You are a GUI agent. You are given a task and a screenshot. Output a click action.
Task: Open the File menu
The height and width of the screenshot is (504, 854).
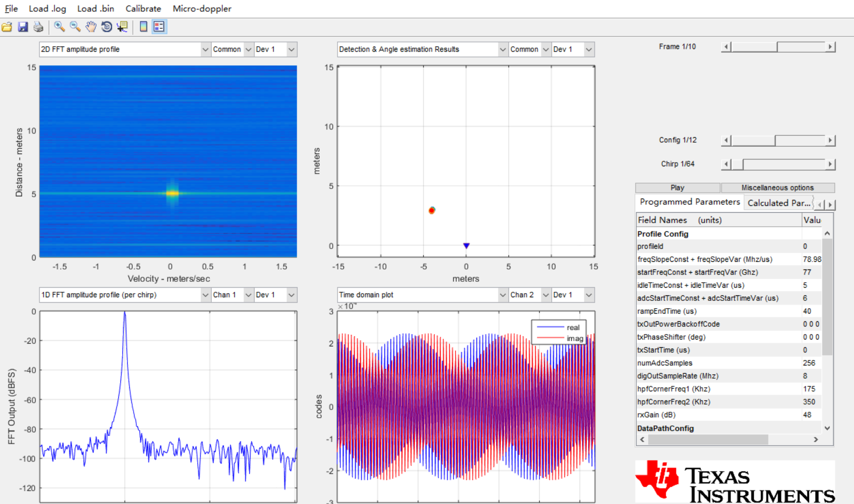11,9
